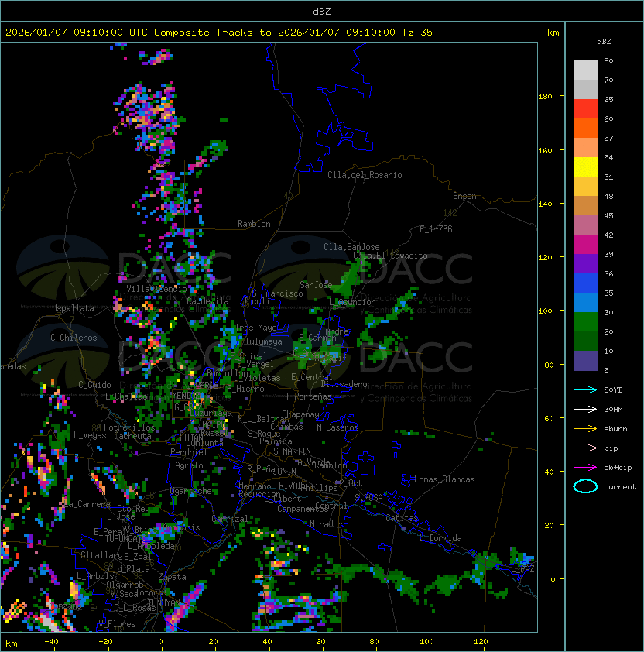Viewport: 644px width, 652px height.
Task: Click the 'Carrizal' map label
Action: click(230, 519)
